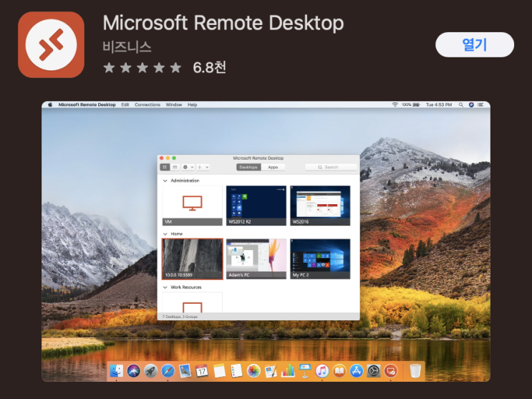Click the Siri icon in the Dock

(x=134, y=371)
